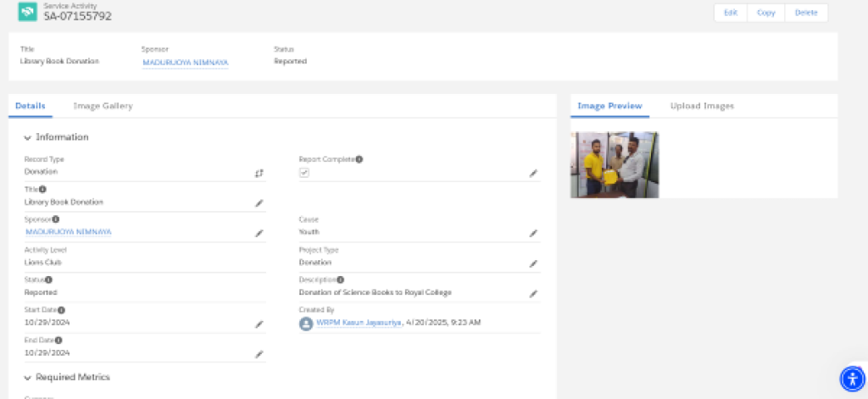
Task: Click Activity Level value Lions Club
Action: [42, 263]
